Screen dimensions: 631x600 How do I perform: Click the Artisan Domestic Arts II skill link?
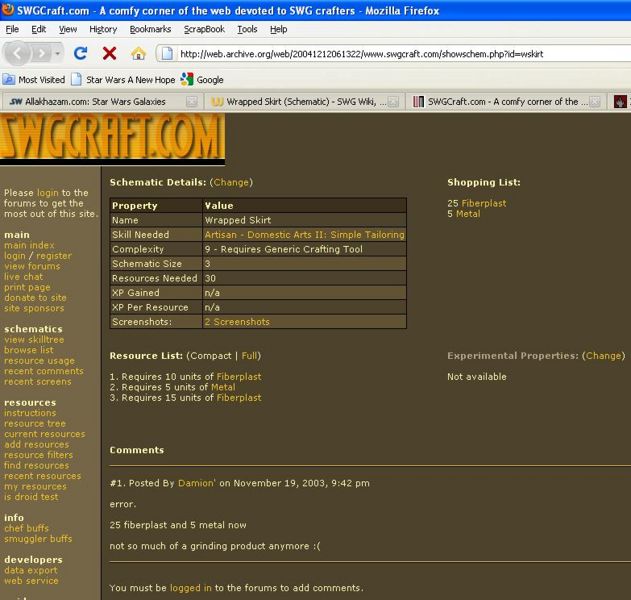coord(304,235)
